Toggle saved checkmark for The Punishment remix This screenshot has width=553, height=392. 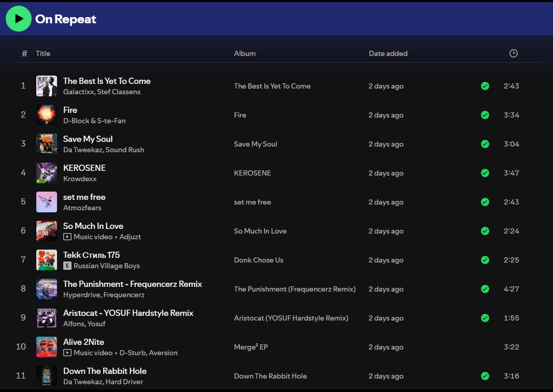(x=485, y=289)
